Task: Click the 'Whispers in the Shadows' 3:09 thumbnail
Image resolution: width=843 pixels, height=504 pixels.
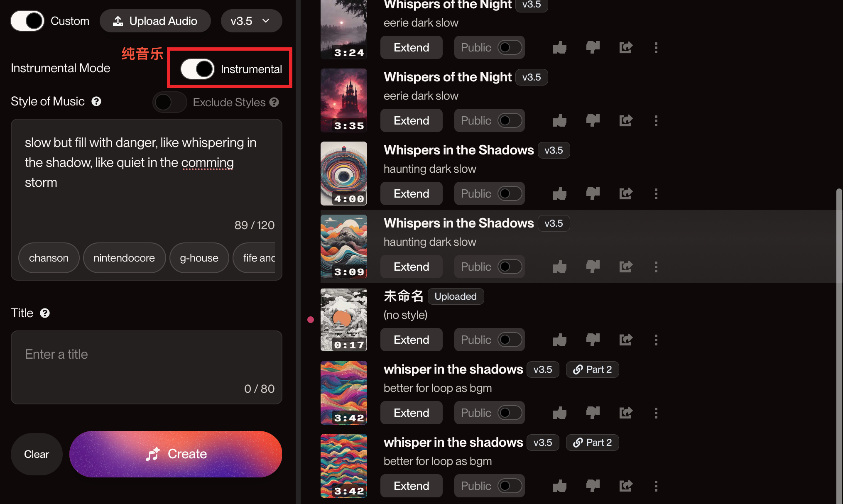Action: pos(344,246)
